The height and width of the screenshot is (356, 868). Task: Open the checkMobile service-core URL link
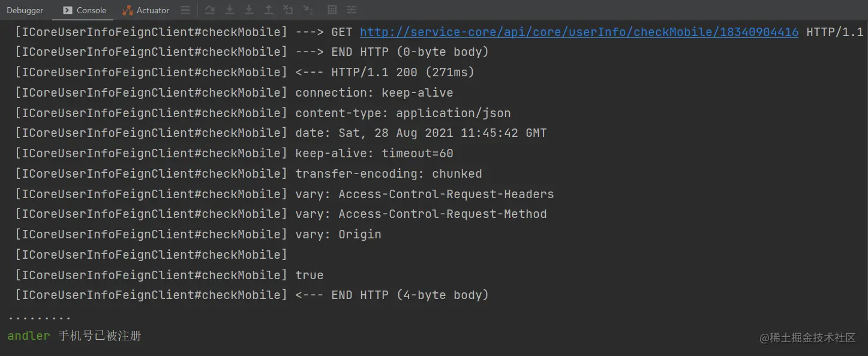pyautogui.click(x=579, y=32)
